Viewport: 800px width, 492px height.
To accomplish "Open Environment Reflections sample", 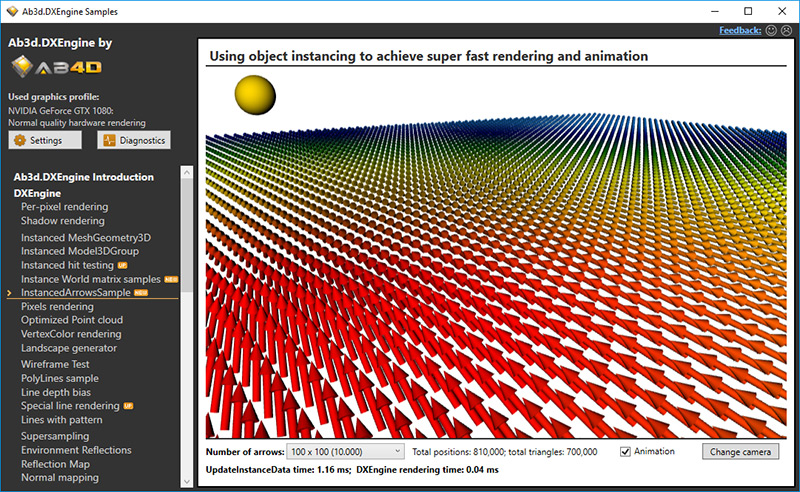I will tap(76, 450).
